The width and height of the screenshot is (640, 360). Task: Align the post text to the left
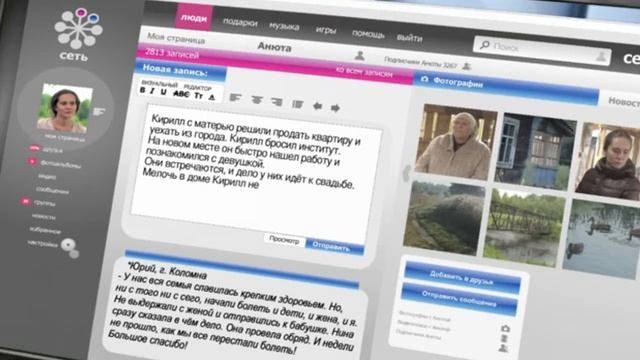coord(236,98)
